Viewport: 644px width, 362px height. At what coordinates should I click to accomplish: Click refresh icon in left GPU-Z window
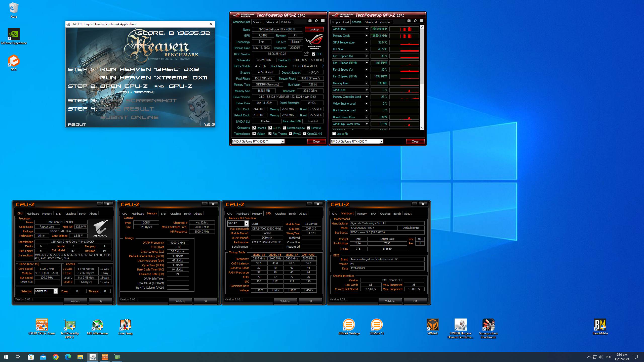coord(316,21)
